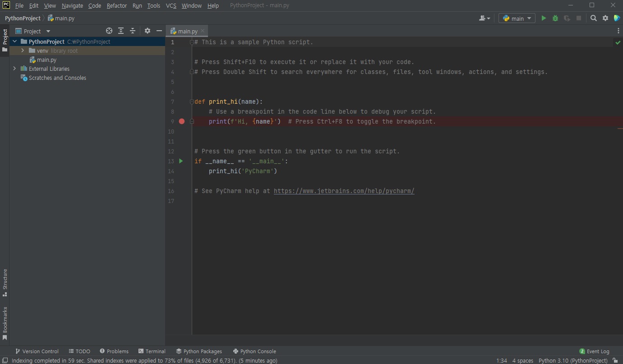Viewport: 623px width, 364px height.
Task: Click the read-only lock icon in status bar
Action: pos(615,360)
